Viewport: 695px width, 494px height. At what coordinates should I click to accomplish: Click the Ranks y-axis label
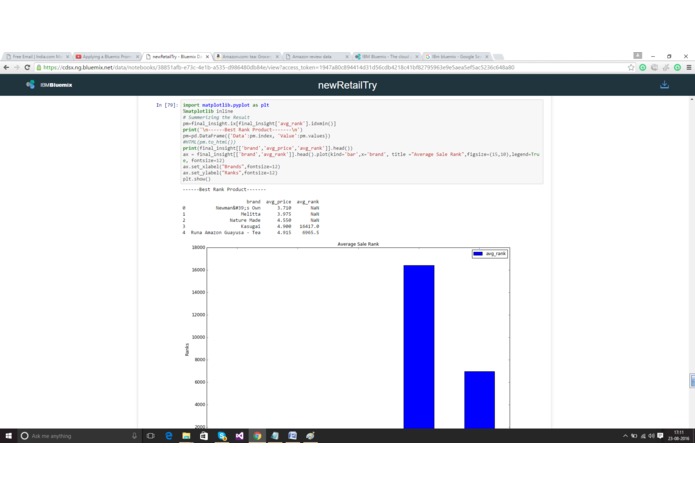[x=187, y=350]
